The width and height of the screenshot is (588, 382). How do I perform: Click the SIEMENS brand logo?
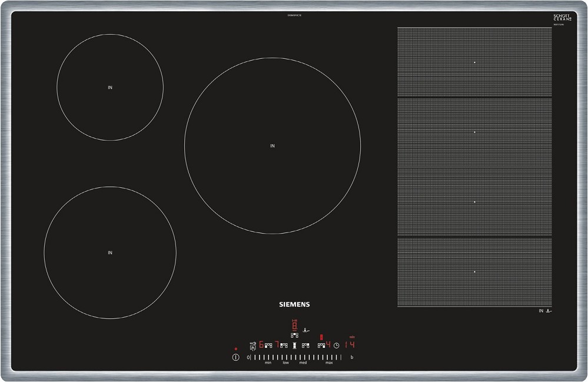tap(294, 304)
